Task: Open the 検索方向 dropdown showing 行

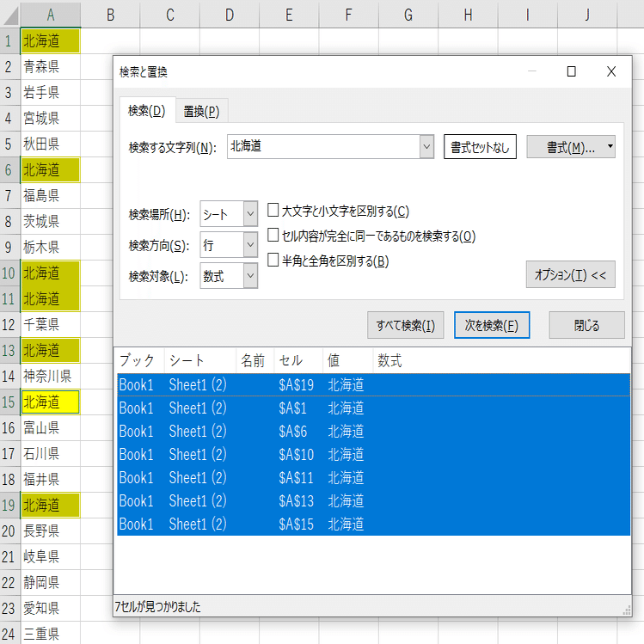Action: point(250,244)
